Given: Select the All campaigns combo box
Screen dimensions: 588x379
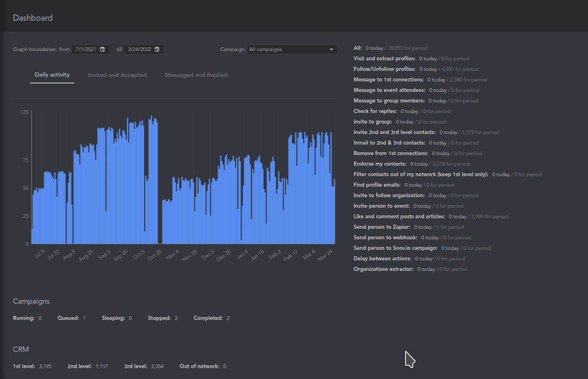Looking at the screenshot, I should point(292,49).
